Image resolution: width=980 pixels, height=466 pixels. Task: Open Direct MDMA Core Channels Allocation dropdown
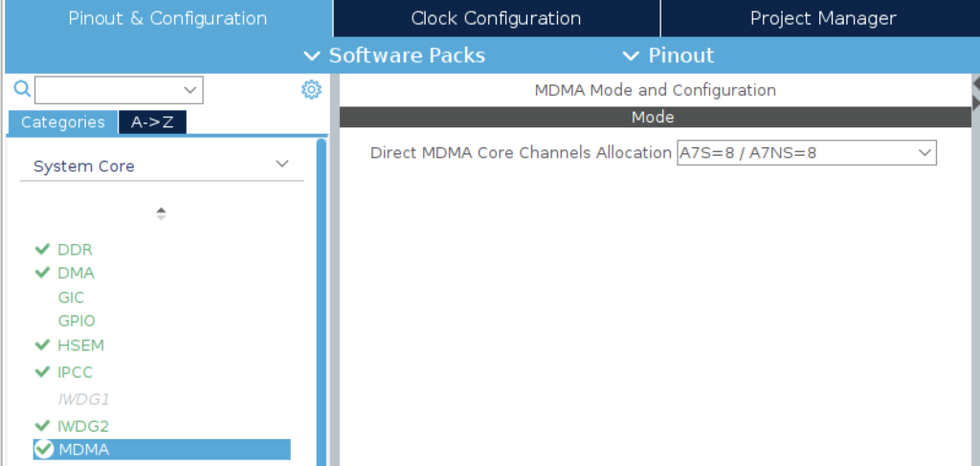pos(806,152)
